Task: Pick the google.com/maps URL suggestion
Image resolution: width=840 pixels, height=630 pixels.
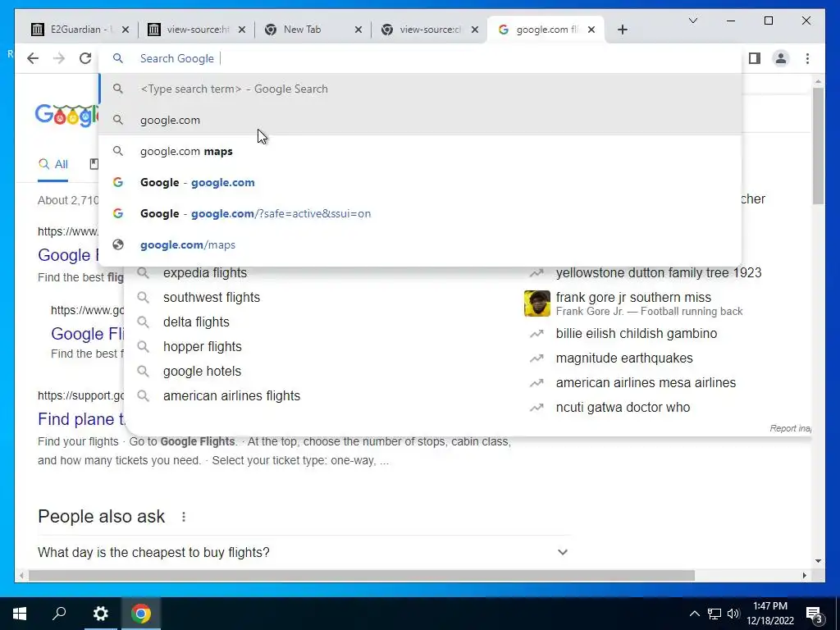Action: [421, 244]
